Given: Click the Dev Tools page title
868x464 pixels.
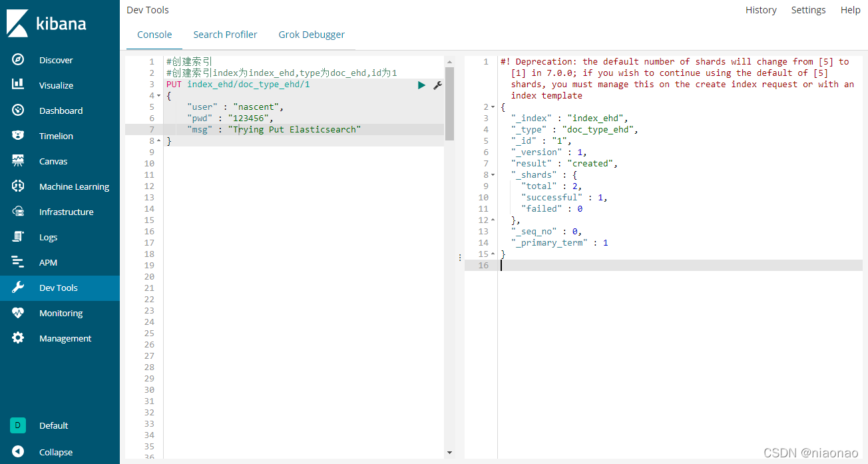Looking at the screenshot, I should point(148,10).
